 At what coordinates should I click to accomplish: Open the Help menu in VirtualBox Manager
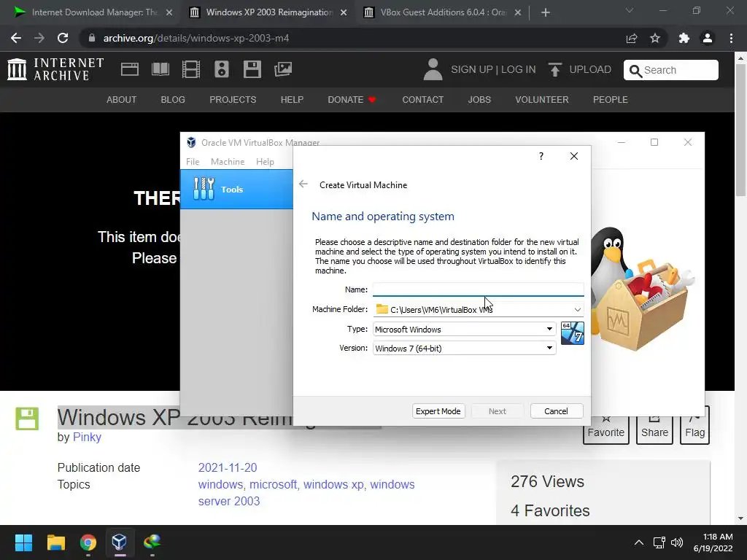[x=265, y=161]
